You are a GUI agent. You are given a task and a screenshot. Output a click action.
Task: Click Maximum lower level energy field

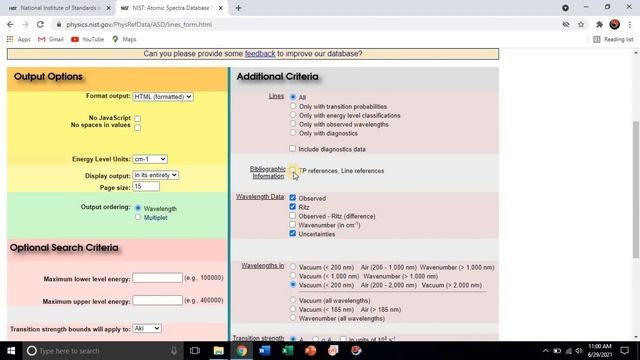pyautogui.click(x=157, y=278)
